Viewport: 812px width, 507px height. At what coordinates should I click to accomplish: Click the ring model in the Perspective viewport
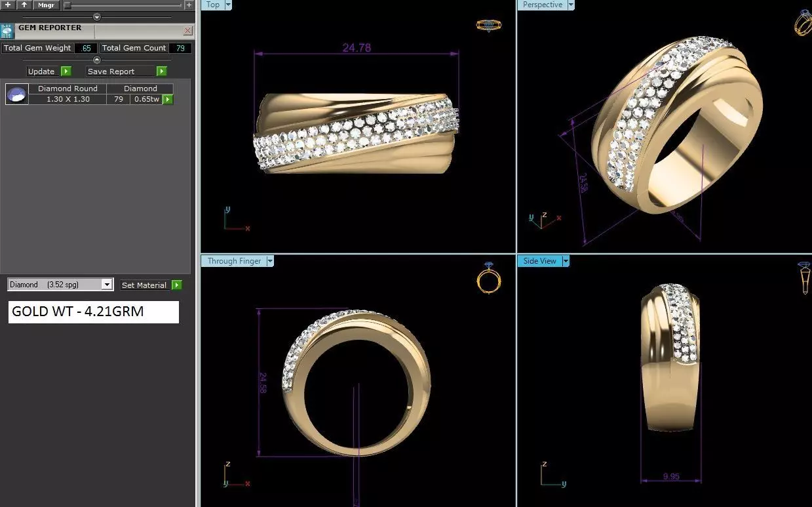[678, 125]
